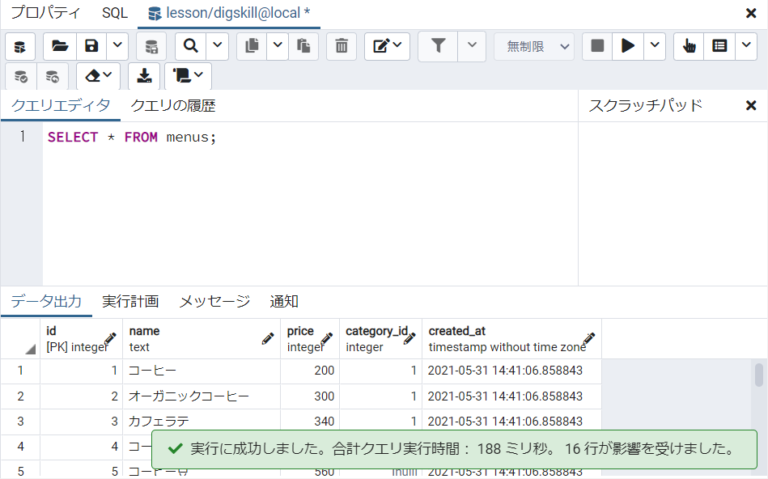Execute the query with the play button
Screen dimensions: 768x479
[627, 46]
